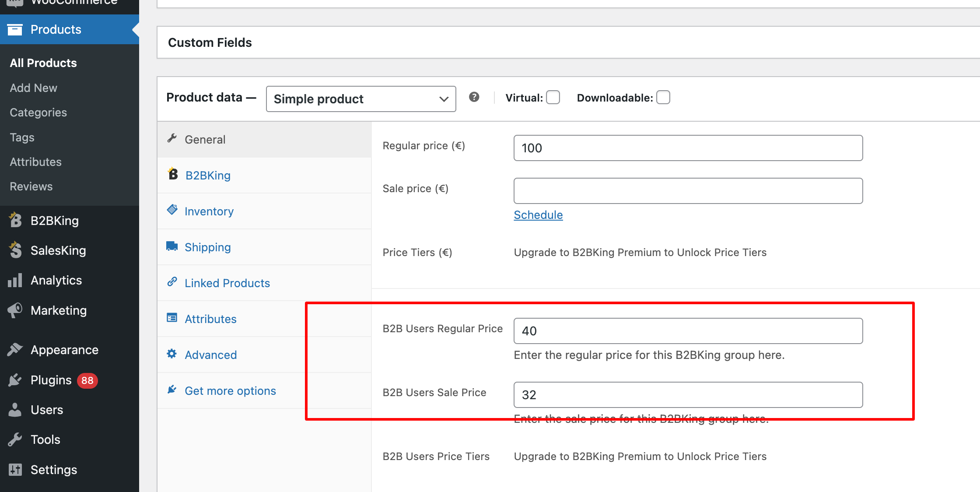Viewport: 980px width, 492px height.
Task: Click the Custom Fields panel header
Action: point(568,42)
